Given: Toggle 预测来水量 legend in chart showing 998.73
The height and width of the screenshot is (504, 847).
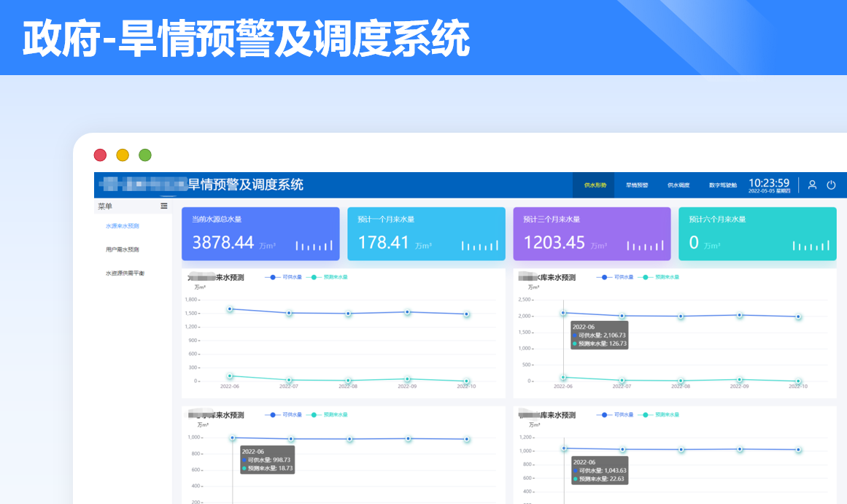Looking at the screenshot, I should [x=328, y=415].
